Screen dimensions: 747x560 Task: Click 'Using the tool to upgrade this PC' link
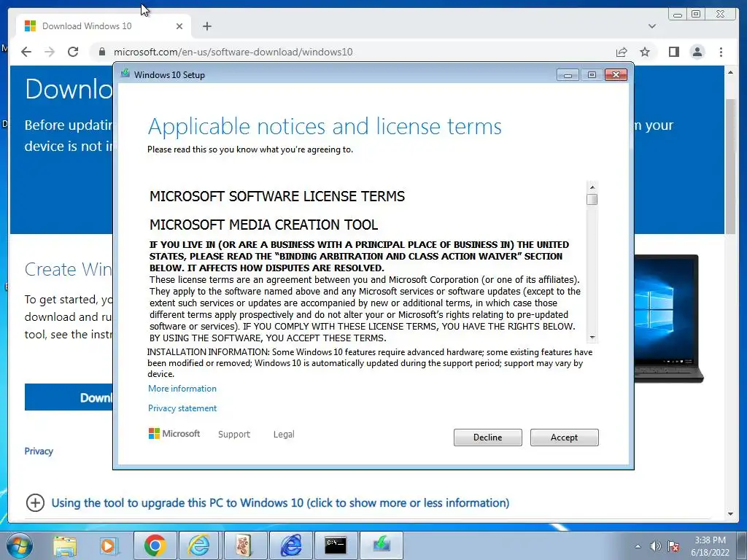click(x=280, y=503)
